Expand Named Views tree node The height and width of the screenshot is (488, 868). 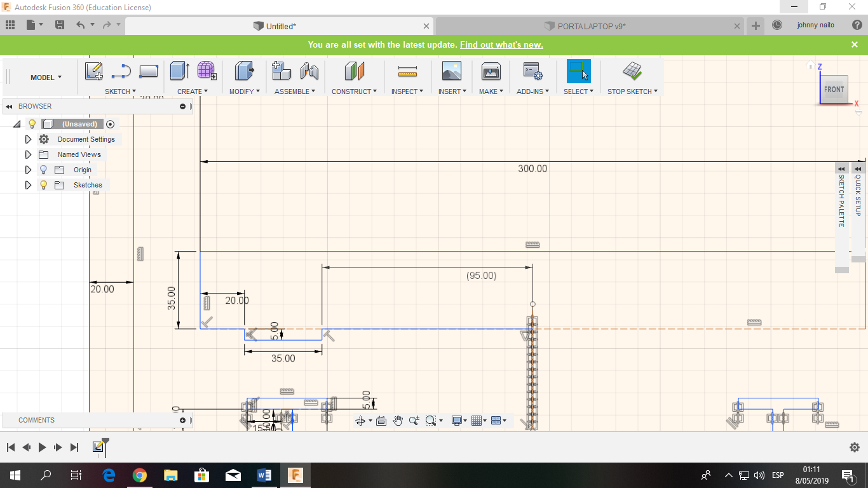click(x=28, y=154)
